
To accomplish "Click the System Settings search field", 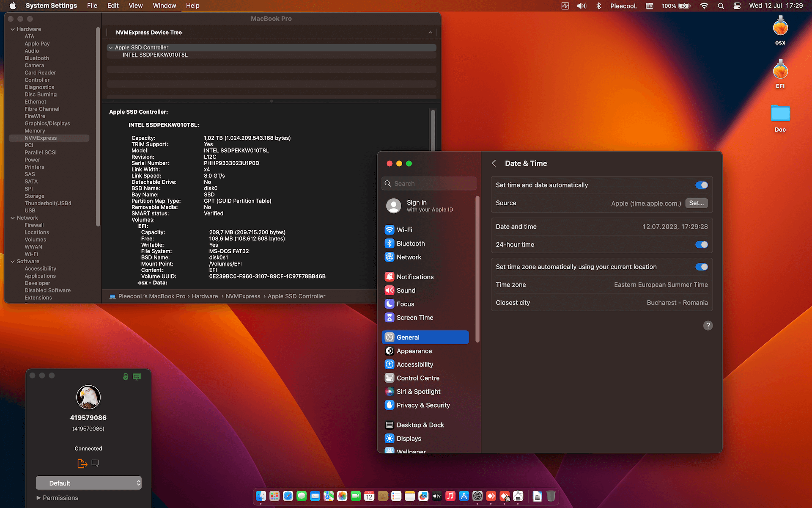I will click(429, 183).
